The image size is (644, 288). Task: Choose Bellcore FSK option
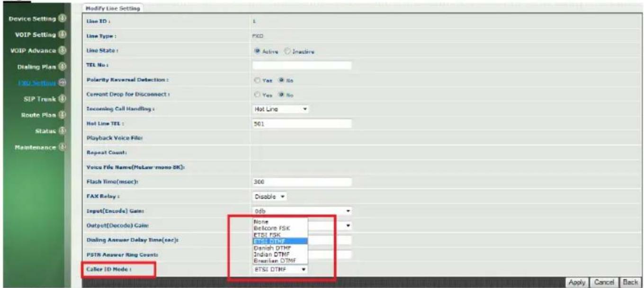pos(280,228)
